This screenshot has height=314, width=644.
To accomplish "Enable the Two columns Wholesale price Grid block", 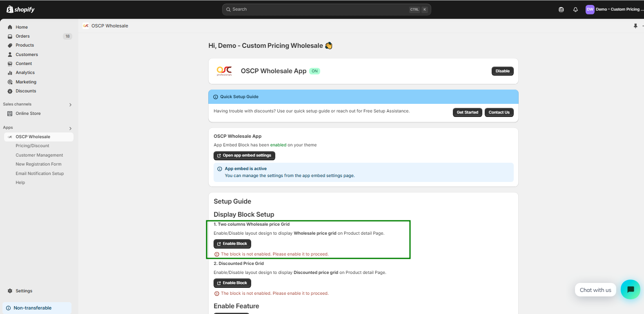I will (232, 244).
